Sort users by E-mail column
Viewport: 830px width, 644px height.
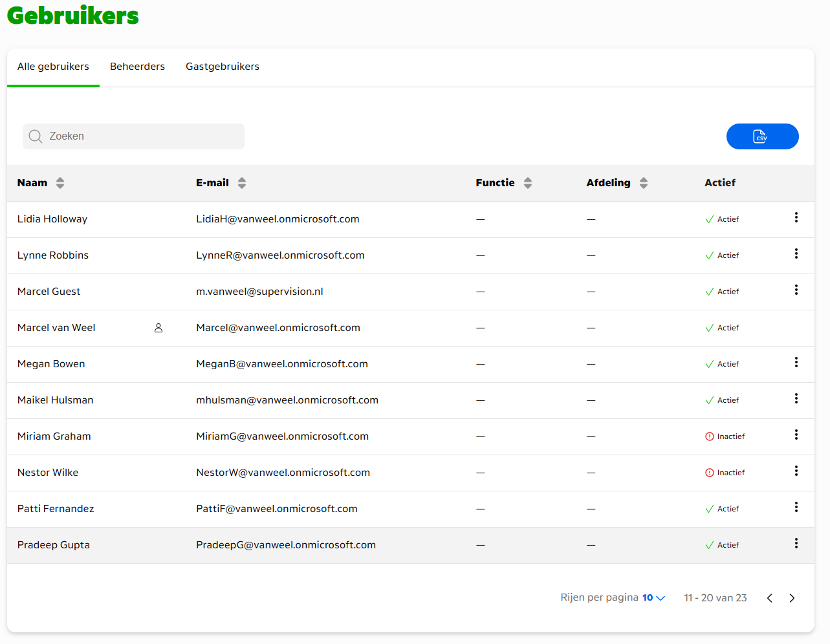tap(242, 183)
